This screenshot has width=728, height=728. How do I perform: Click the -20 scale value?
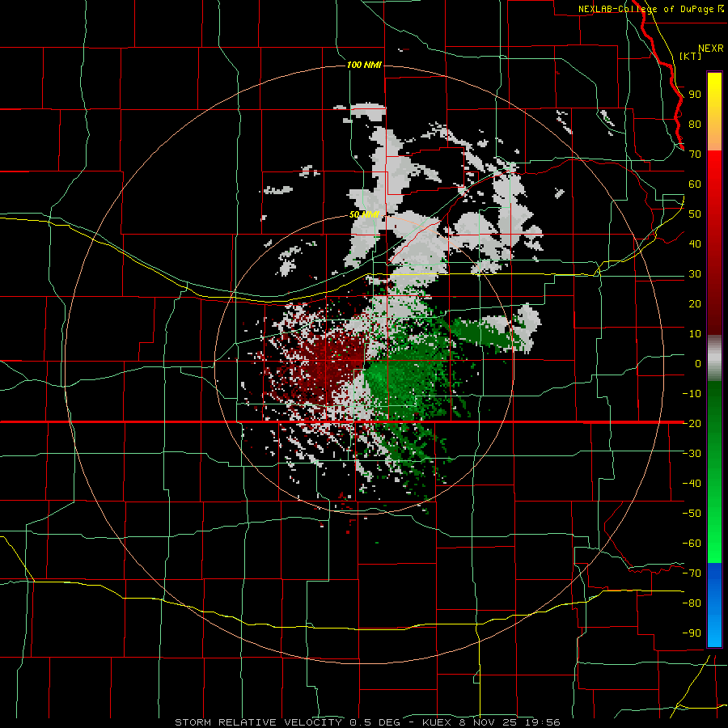[692, 423]
